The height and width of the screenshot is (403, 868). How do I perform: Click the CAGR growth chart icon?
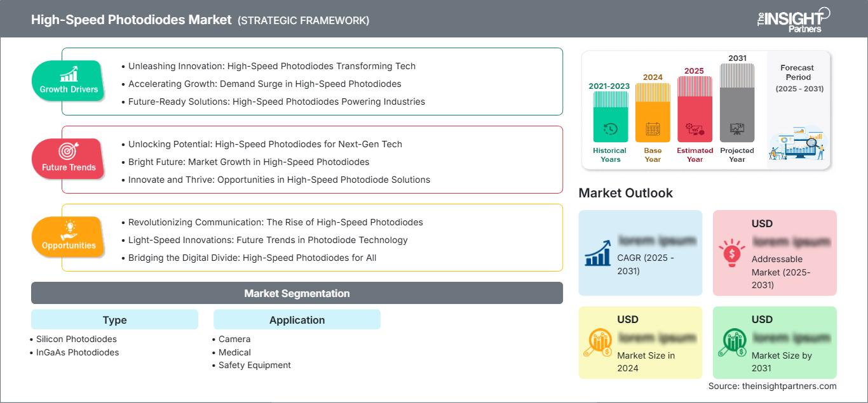598,252
